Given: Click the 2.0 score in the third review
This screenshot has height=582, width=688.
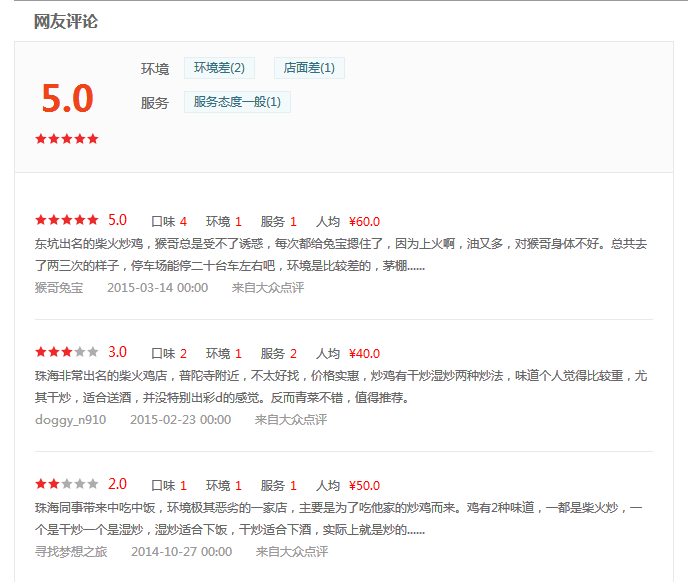Looking at the screenshot, I should 118,484.
